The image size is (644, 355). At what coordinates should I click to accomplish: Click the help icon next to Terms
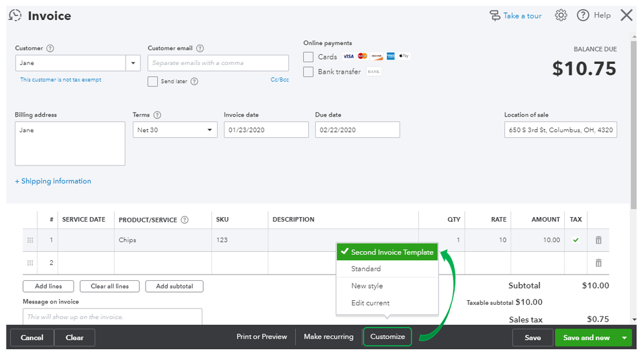pos(157,115)
